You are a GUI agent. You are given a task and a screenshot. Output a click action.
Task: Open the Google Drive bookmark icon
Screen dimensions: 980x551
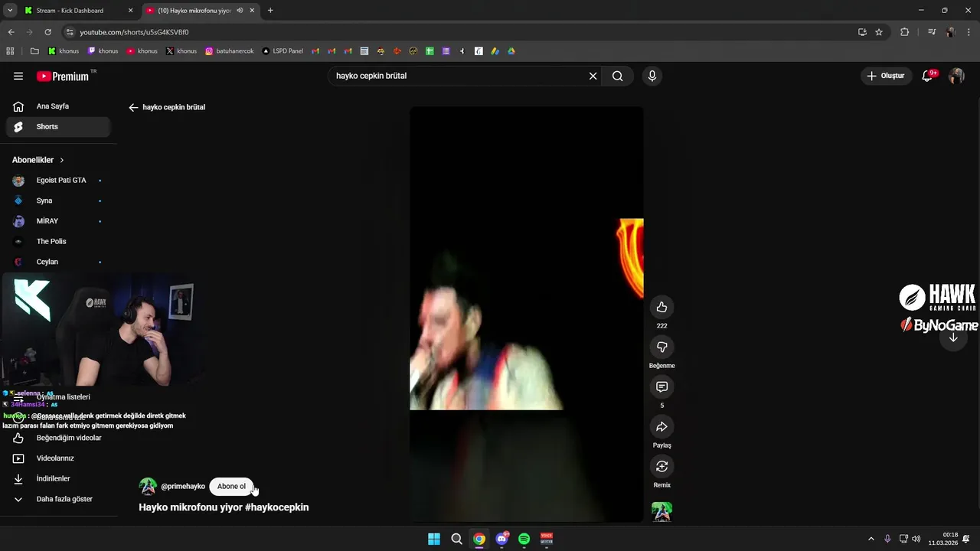pyautogui.click(x=511, y=51)
